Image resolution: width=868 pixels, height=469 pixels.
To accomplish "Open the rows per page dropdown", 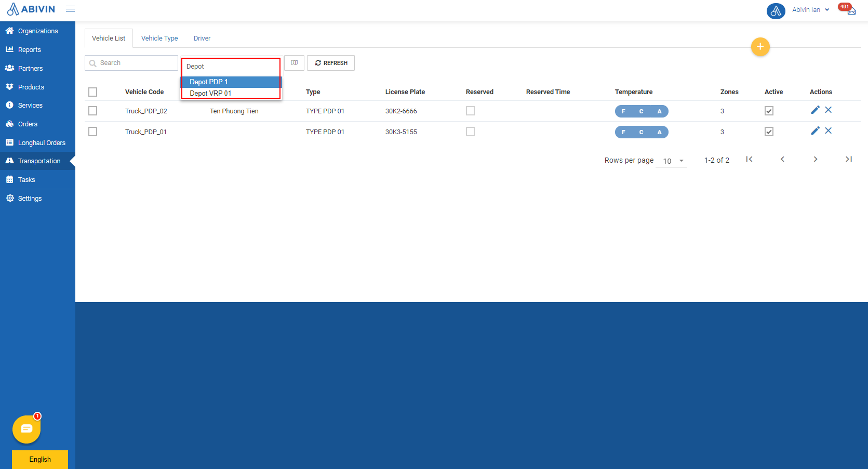I will [672, 161].
